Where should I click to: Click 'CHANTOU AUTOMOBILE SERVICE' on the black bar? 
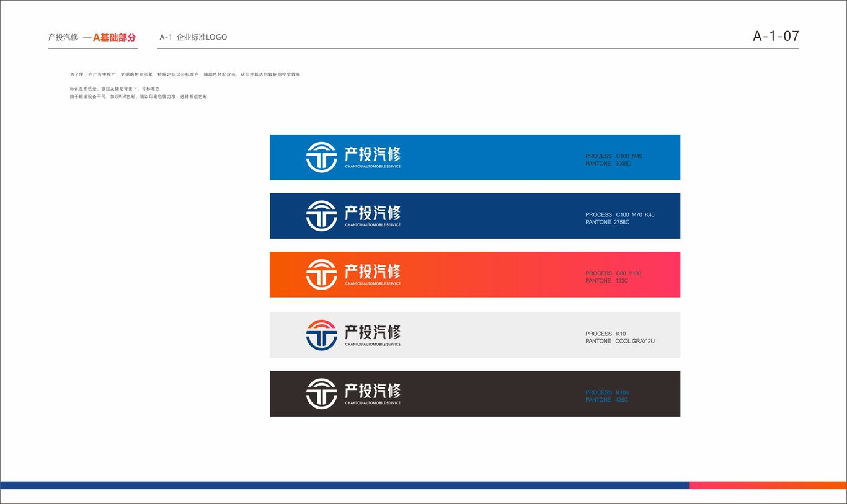373,403
